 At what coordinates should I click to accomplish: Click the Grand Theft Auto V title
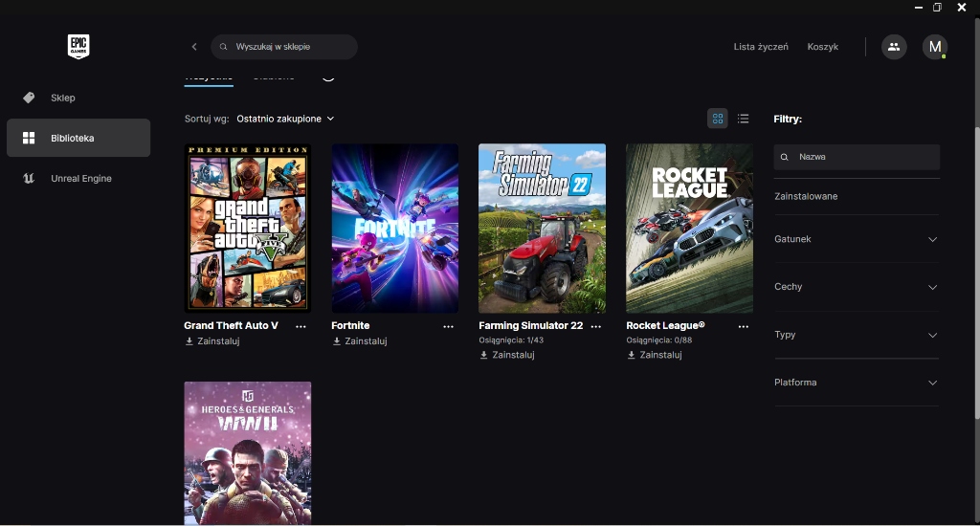(232, 325)
